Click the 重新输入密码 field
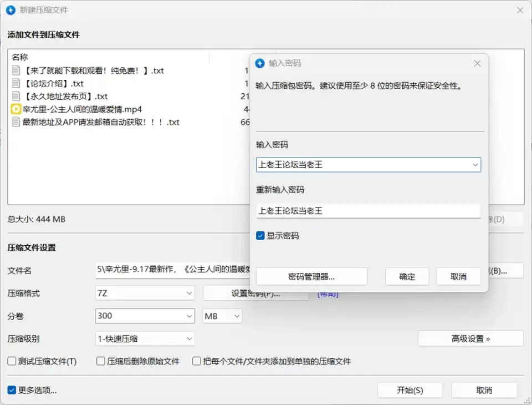The width and height of the screenshot is (532, 405). pyautogui.click(x=368, y=211)
